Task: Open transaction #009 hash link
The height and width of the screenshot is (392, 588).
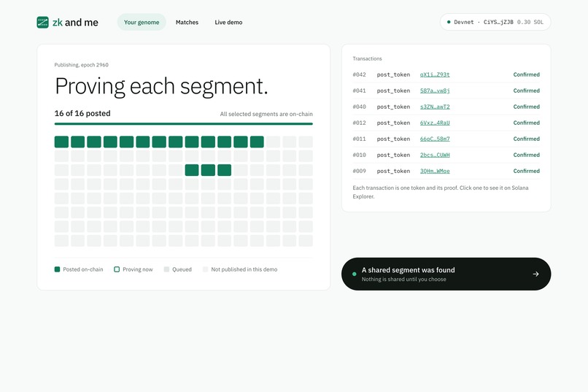Action: coord(435,171)
